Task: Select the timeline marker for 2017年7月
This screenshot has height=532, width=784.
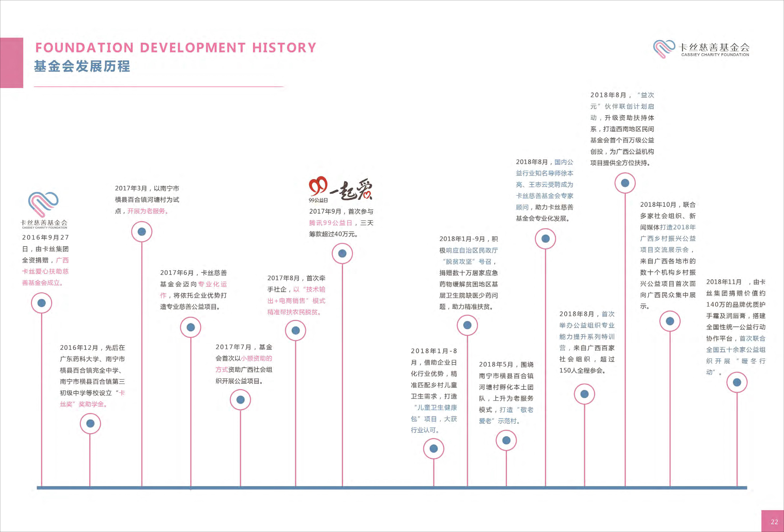Action: [241, 400]
